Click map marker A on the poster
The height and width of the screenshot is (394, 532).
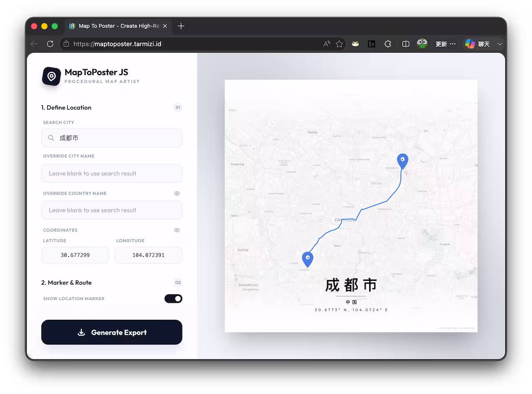(x=308, y=259)
